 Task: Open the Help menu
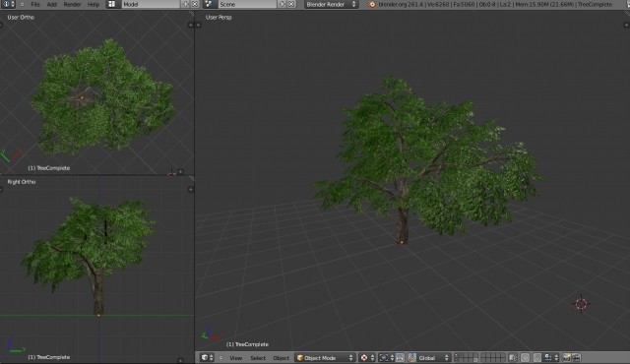click(x=94, y=4)
